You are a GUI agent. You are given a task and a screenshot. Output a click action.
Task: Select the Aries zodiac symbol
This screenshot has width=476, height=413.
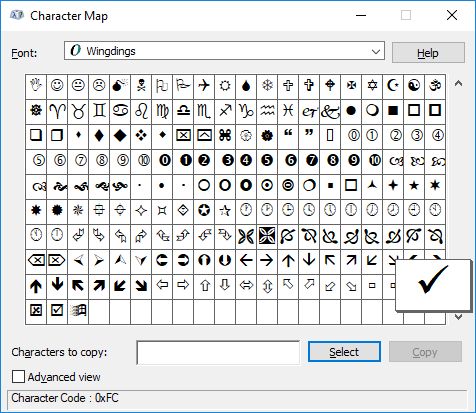57,111
